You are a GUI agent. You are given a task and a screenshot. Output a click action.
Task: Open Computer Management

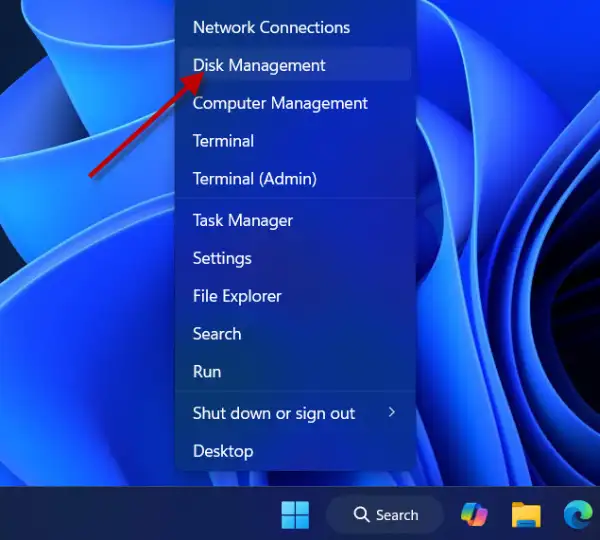click(295, 103)
